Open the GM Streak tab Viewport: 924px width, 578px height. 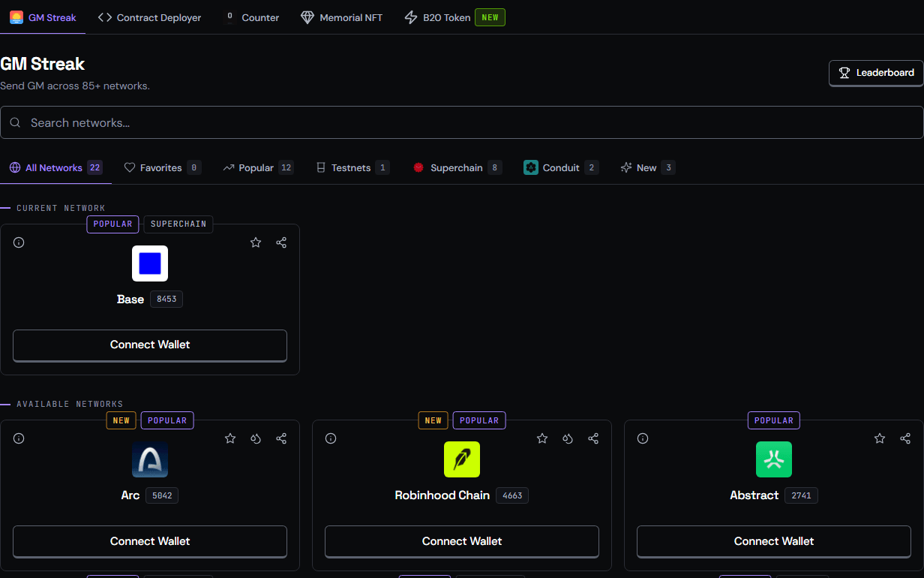43,17
